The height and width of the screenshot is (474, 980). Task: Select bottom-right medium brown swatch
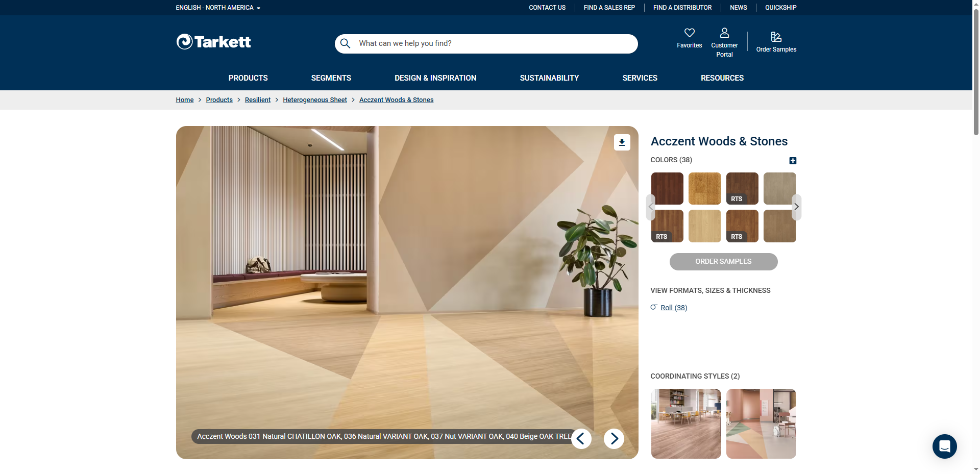coord(780,226)
